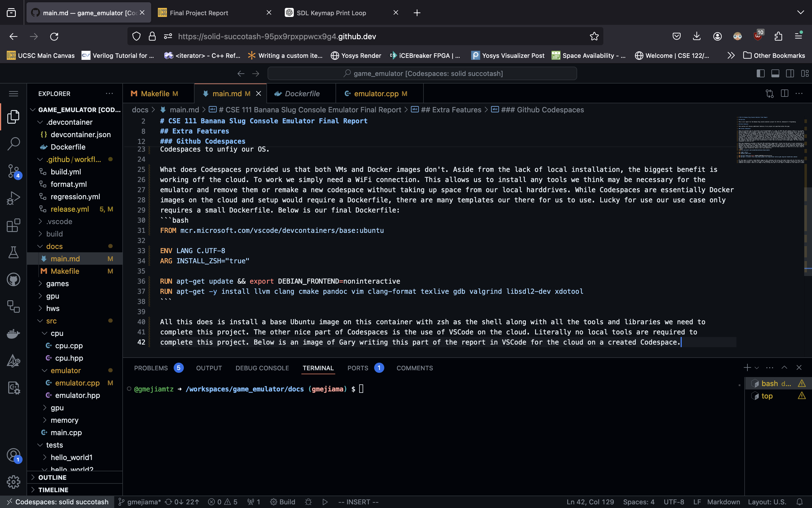
Task: Reload the browser page
Action: pyautogui.click(x=54, y=36)
